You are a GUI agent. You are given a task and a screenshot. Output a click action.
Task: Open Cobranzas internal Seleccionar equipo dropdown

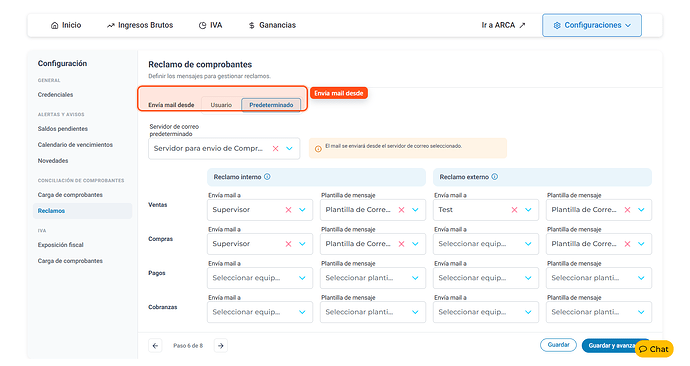point(260,312)
